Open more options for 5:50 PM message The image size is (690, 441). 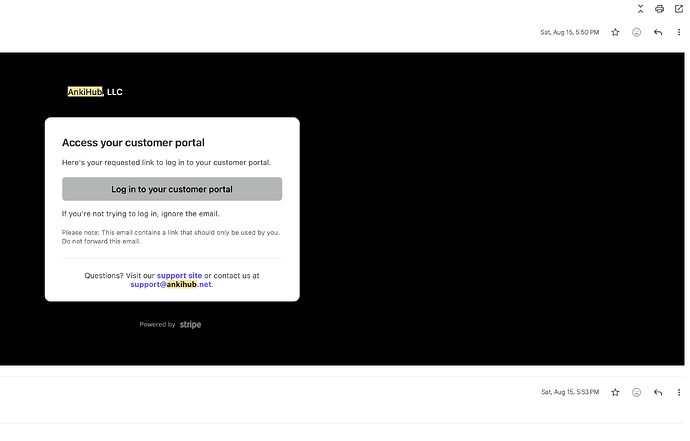point(679,32)
